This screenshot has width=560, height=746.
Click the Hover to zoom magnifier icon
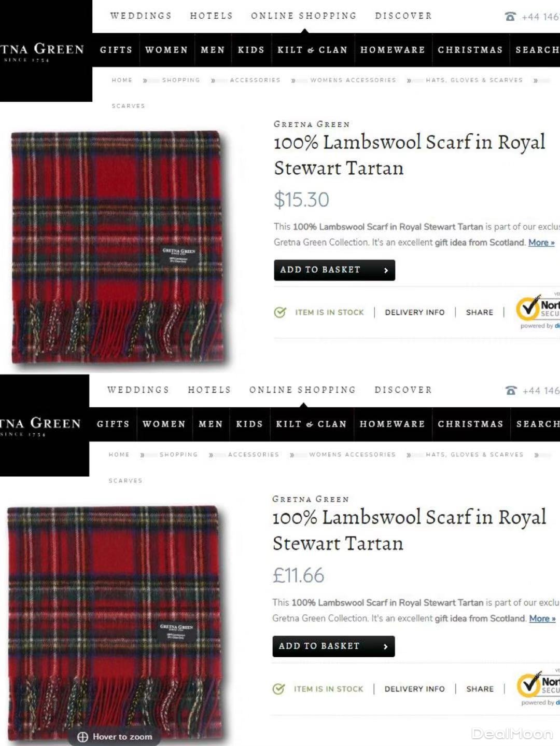(x=82, y=737)
